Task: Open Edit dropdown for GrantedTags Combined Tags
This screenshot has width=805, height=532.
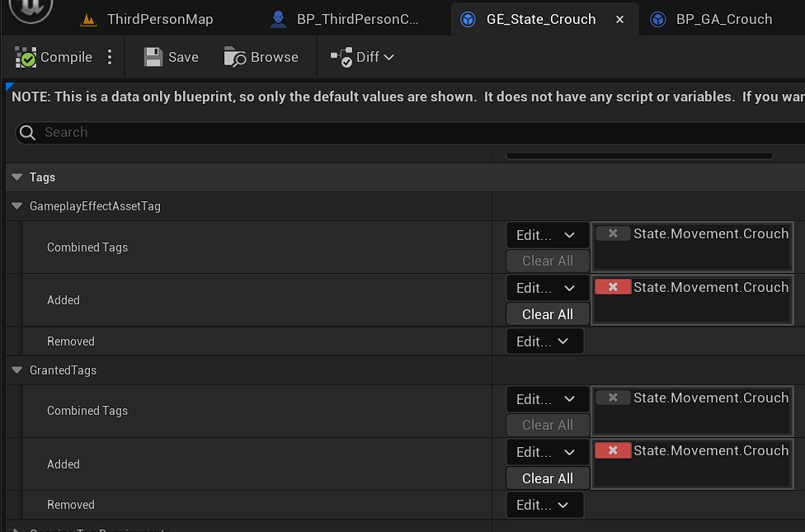Action: point(548,399)
